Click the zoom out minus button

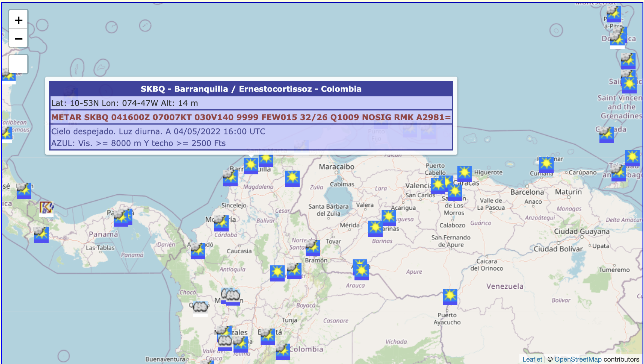click(18, 39)
